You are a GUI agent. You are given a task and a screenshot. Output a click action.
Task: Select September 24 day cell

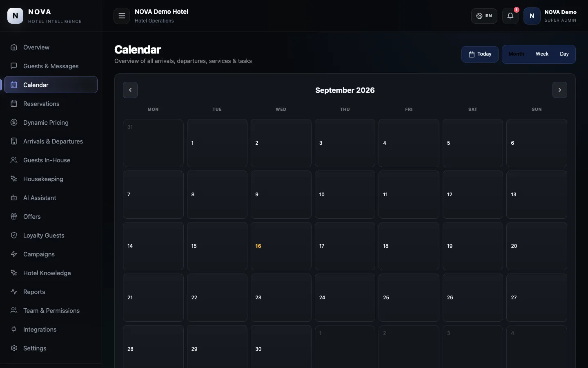point(345,298)
